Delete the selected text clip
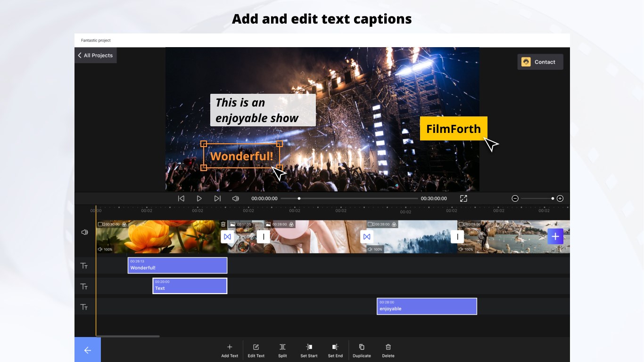This screenshot has width=644, height=362. coord(388,350)
